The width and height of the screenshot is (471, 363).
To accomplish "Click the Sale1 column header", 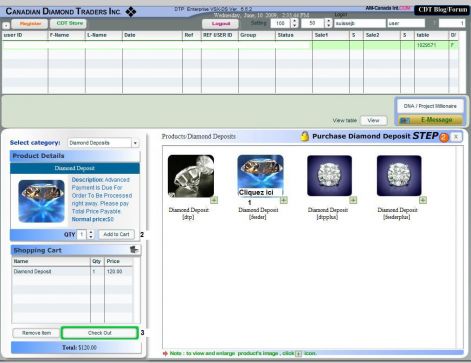I will (x=331, y=35).
